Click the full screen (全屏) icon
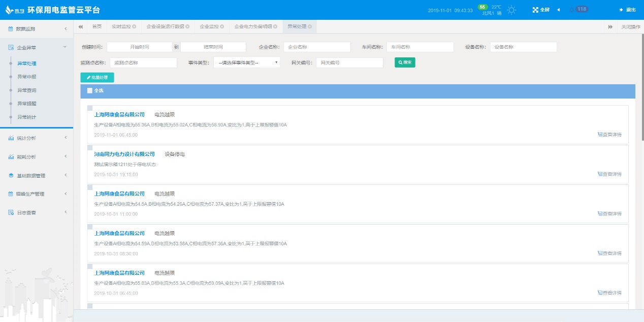Viewport: 644px width, 322px height. point(535,10)
